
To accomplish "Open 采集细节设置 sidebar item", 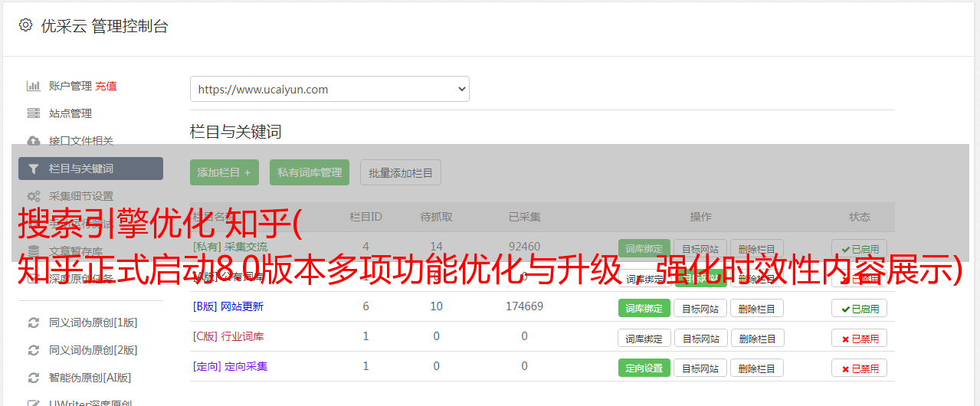I will (81, 196).
